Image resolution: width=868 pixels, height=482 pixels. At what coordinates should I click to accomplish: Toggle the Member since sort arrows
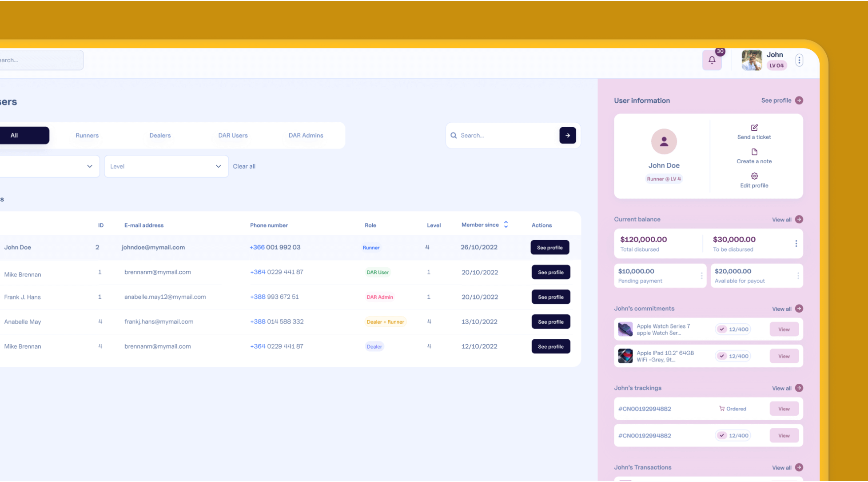click(x=506, y=225)
